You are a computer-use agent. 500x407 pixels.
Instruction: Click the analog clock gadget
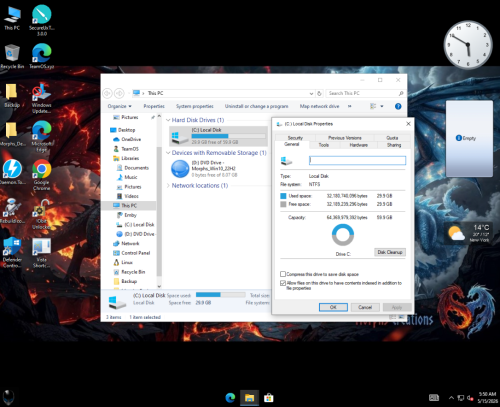pos(468,45)
